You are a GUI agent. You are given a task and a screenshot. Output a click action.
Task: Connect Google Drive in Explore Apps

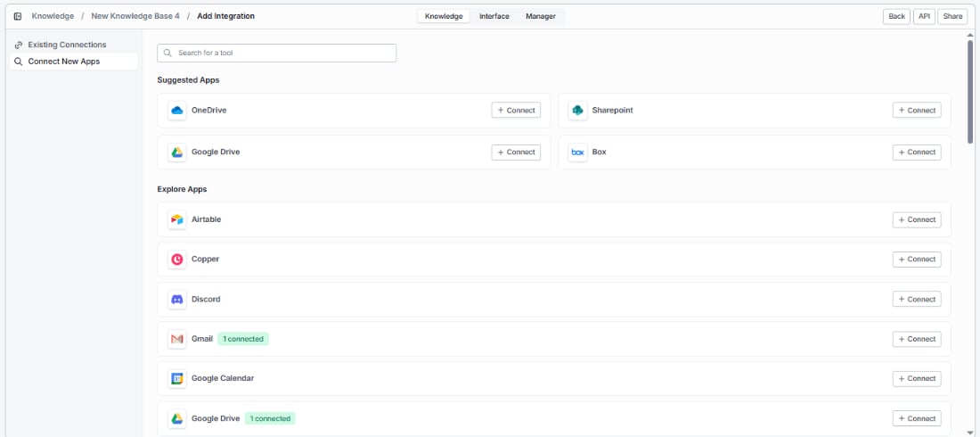point(916,418)
